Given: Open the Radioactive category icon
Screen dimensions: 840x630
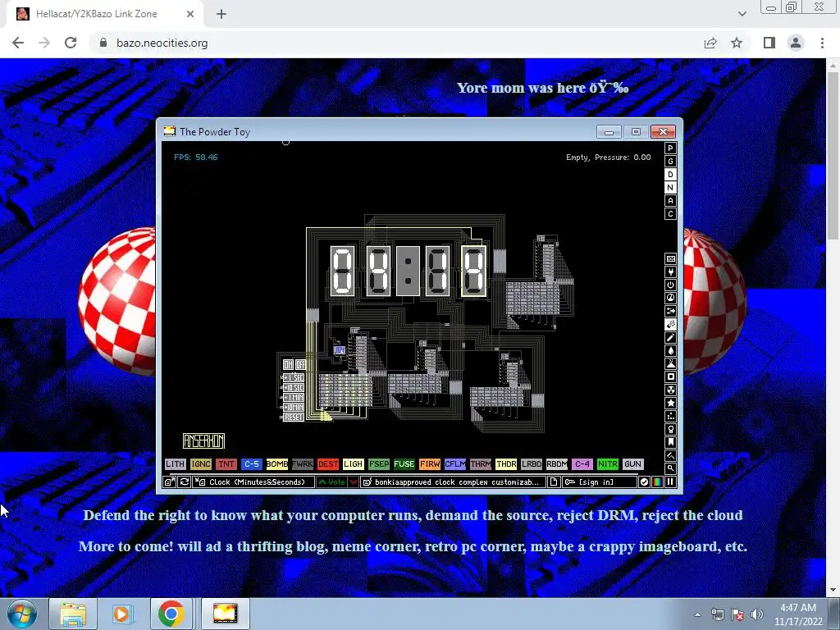Looking at the screenshot, I should click(670, 390).
